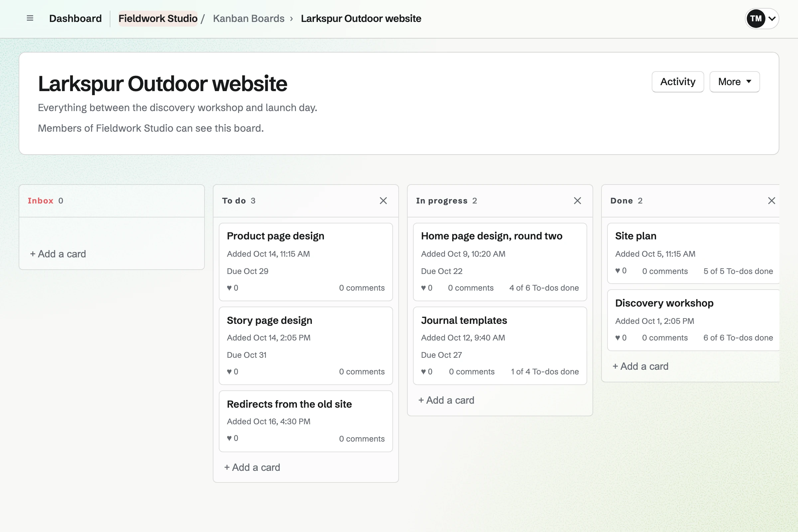Click the In progress column title
This screenshot has width=798, height=532.
[x=442, y=200]
